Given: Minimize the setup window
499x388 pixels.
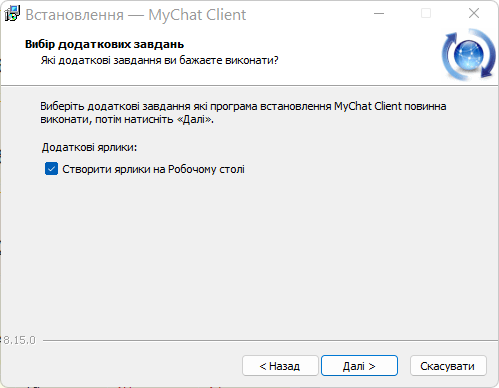Looking at the screenshot, I should click(x=379, y=14).
